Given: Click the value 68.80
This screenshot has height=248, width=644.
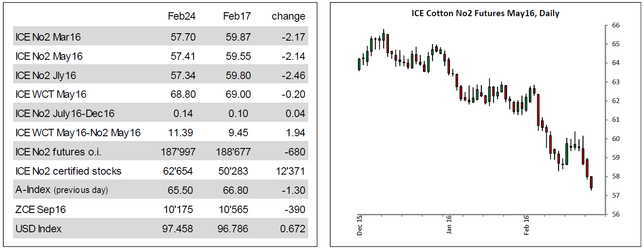Looking at the screenshot, I should (183, 94).
